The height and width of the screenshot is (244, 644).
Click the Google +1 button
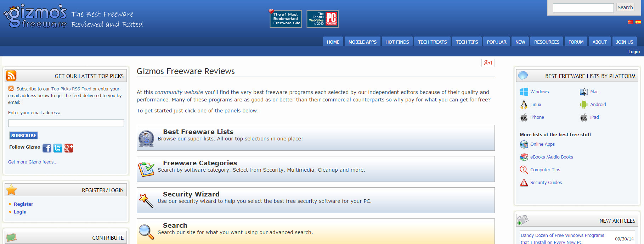pyautogui.click(x=488, y=63)
